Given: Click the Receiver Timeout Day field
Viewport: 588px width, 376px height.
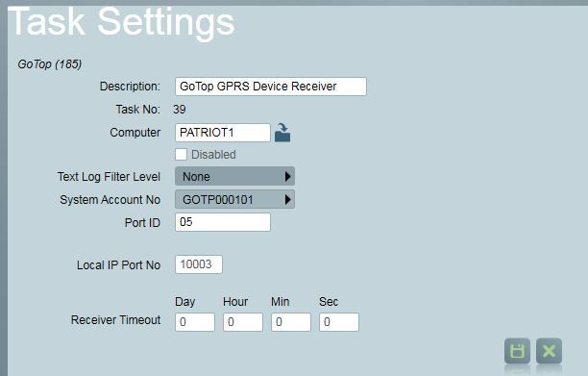Looking at the screenshot, I should coord(195,322).
